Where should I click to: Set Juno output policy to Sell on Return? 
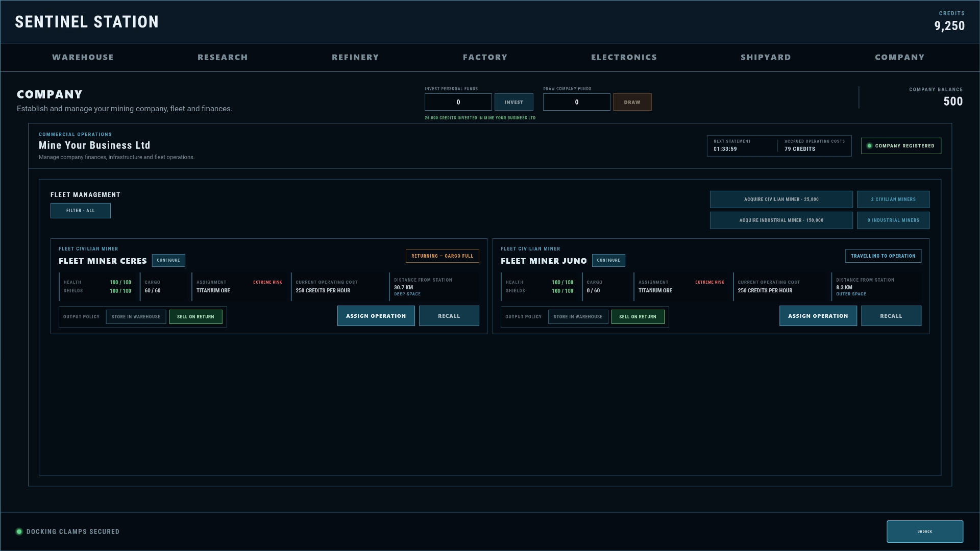coord(638,317)
